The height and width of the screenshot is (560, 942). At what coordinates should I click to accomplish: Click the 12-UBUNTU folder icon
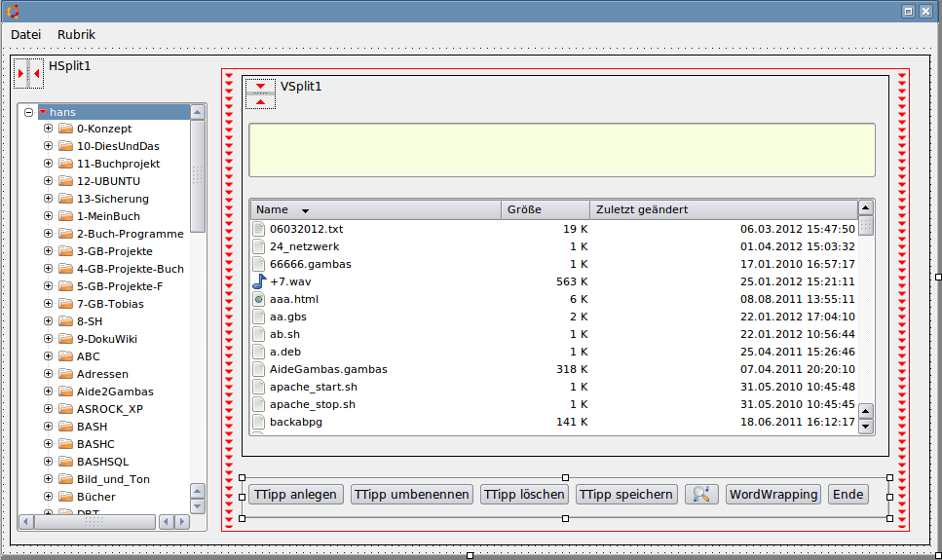tap(66, 181)
